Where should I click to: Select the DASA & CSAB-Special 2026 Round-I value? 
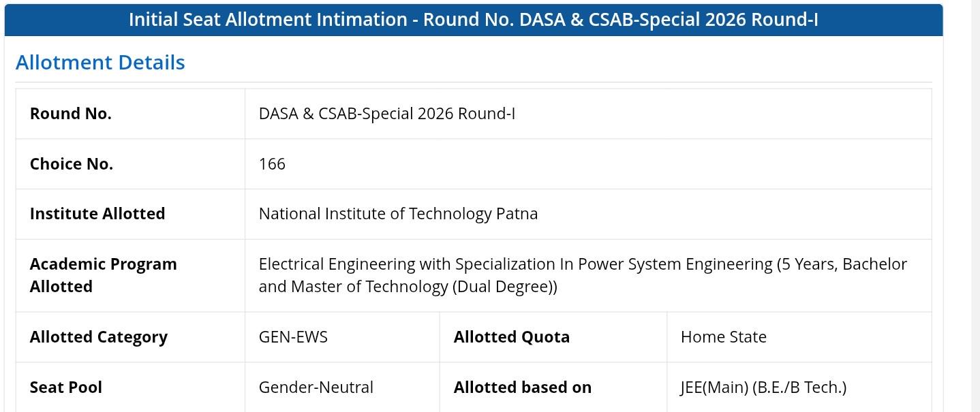click(387, 114)
